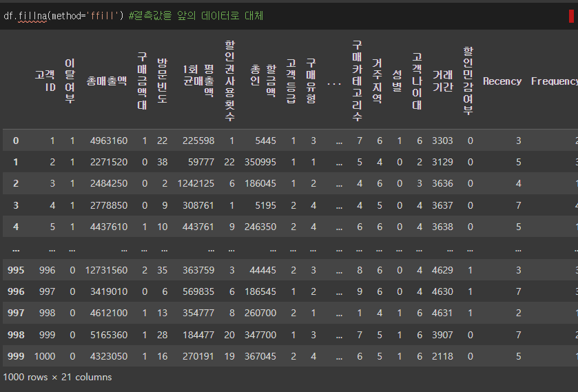578x392 pixels.
Task: Click the green Korean comment after the code
Action: pyautogui.click(x=196, y=16)
